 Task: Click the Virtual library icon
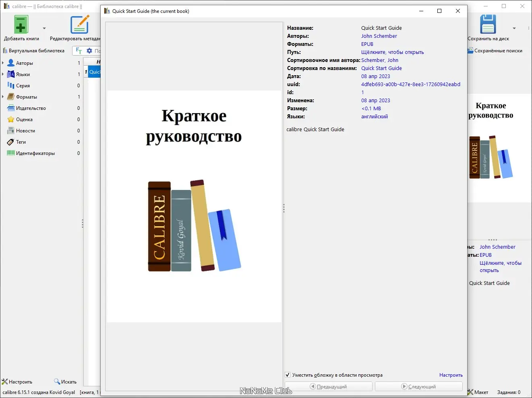pyautogui.click(x=5, y=51)
